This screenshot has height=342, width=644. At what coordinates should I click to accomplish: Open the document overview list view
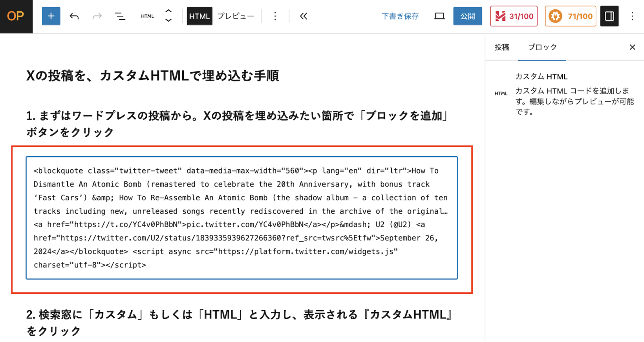pyautogui.click(x=120, y=16)
